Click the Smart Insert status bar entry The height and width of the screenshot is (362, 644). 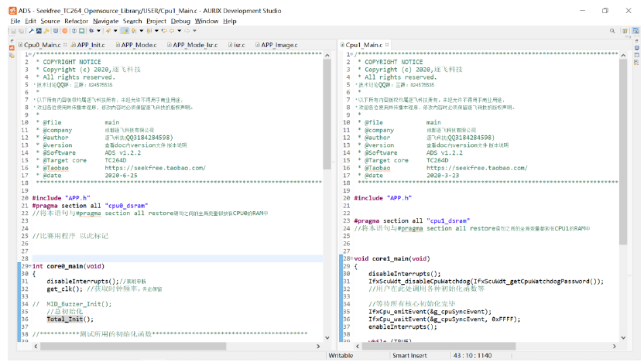coord(409,356)
